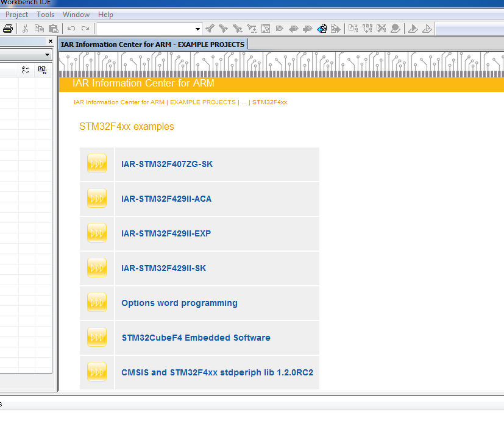Viewport: 504px width, 440px height.
Task: Click the Print toolbar icon
Action: [x=8, y=29]
